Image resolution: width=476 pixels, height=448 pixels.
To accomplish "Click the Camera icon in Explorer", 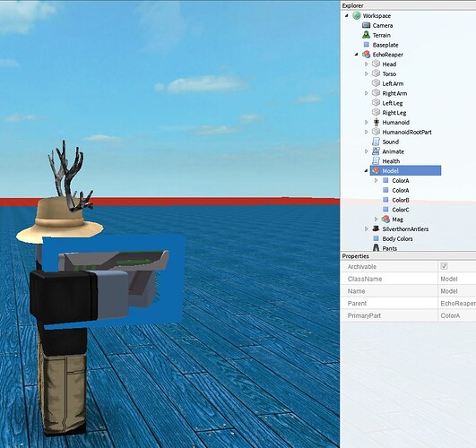I will point(367,25).
